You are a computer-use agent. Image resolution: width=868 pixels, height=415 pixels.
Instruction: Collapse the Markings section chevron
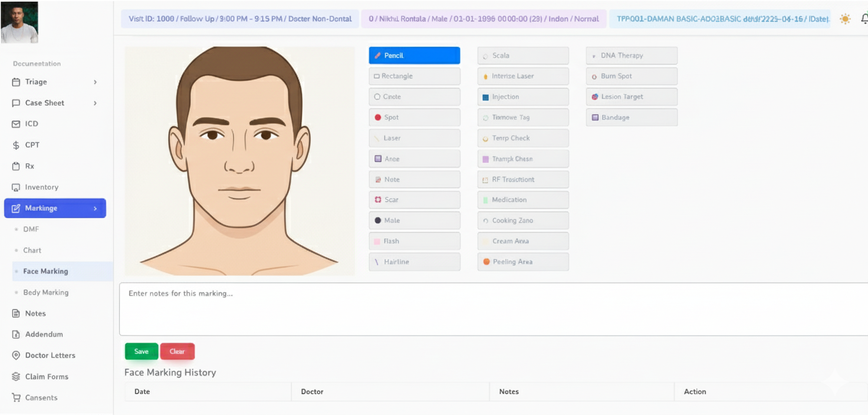pos(95,208)
